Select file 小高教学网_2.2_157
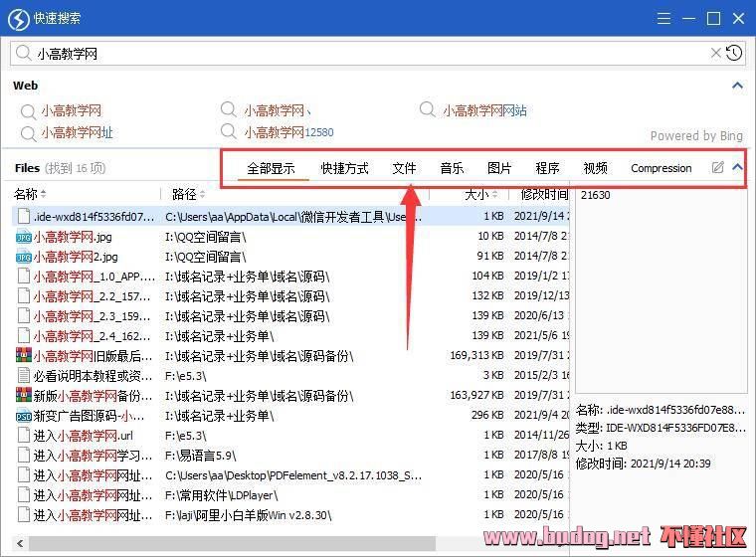756x557 pixels. click(93, 296)
